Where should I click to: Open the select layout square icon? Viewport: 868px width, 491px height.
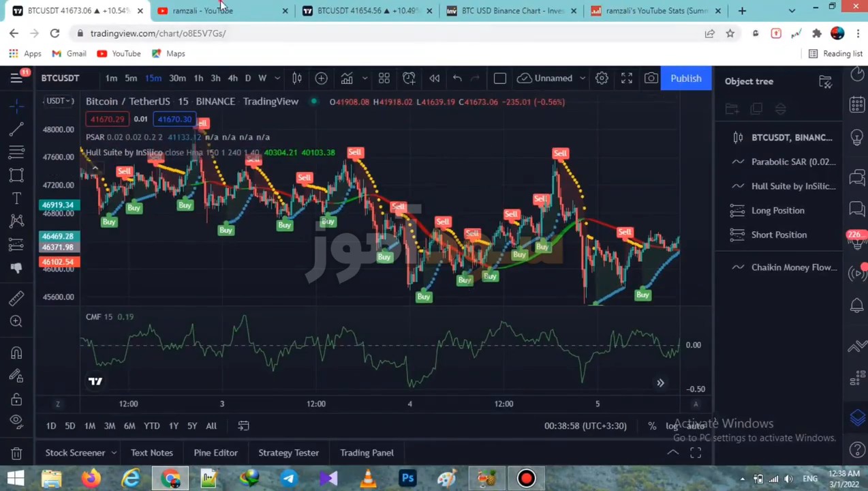[499, 78]
